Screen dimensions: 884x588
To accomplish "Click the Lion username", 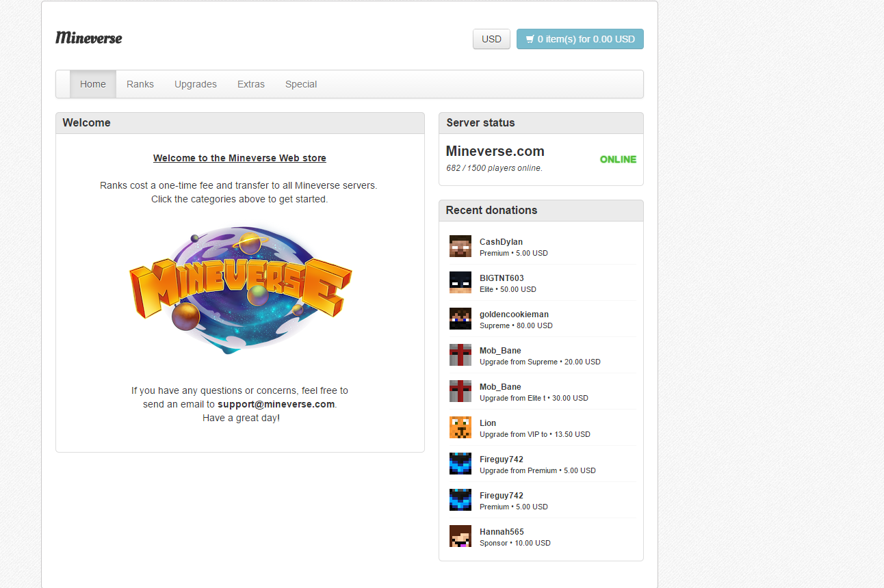I will tap(488, 423).
